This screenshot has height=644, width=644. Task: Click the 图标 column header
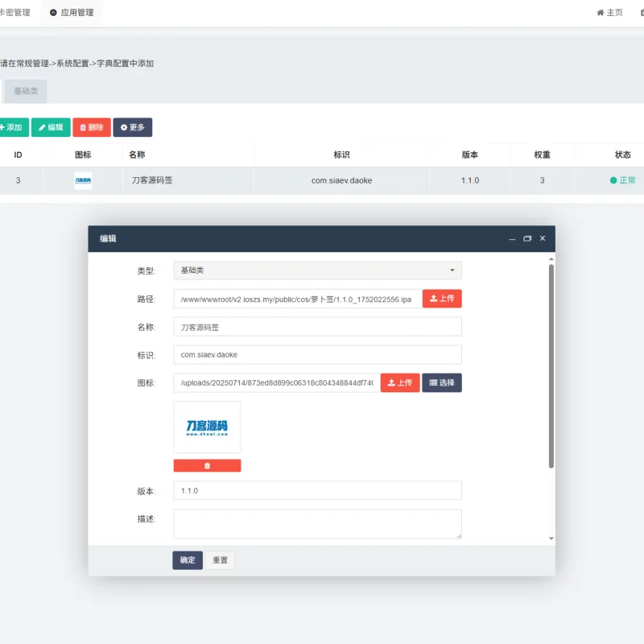[x=83, y=155]
